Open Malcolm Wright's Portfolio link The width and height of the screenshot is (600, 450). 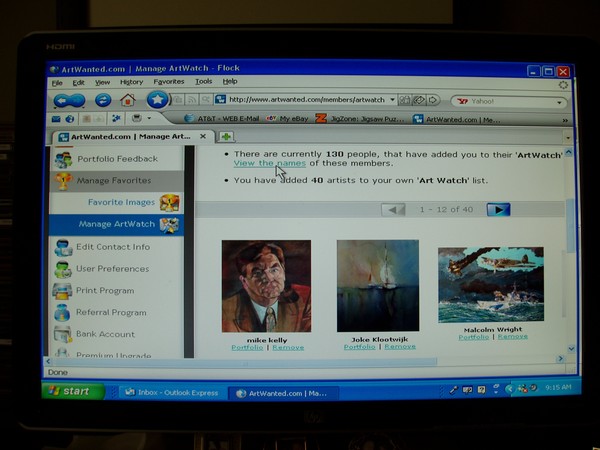pos(474,337)
